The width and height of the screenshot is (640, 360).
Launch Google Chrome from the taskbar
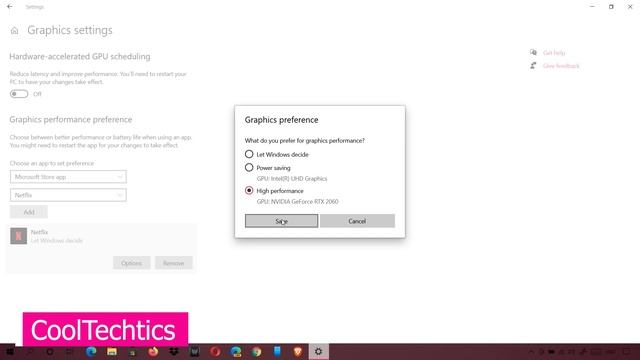257,351
